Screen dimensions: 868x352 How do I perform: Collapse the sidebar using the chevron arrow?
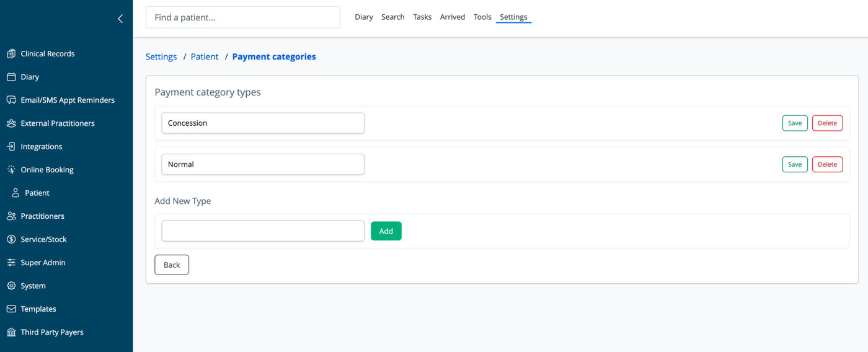click(x=120, y=19)
